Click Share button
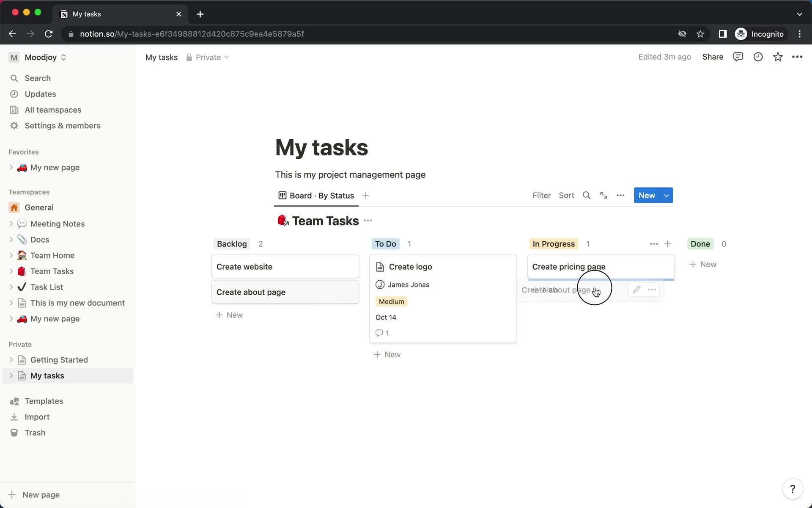The height and width of the screenshot is (508, 812). point(713,57)
